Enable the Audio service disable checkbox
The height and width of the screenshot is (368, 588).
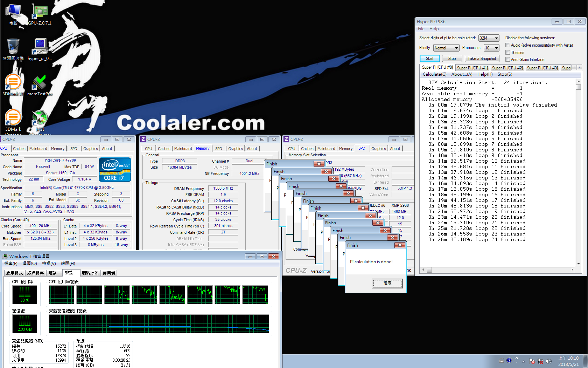[x=507, y=45]
